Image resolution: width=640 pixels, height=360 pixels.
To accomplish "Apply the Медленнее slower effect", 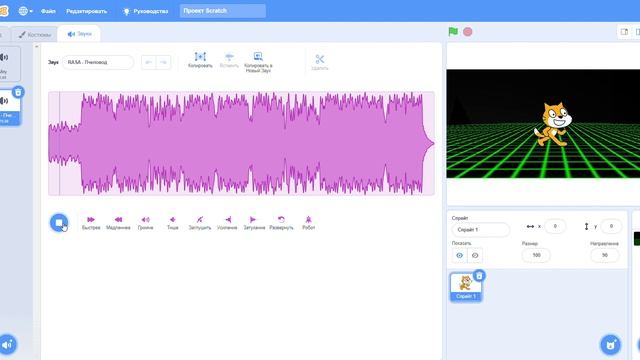I will coord(118,223).
